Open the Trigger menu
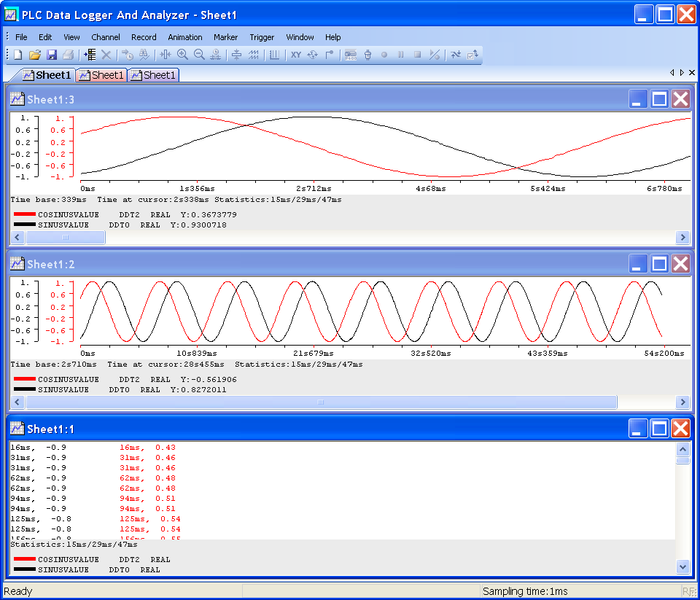This screenshot has width=700, height=600. click(262, 37)
